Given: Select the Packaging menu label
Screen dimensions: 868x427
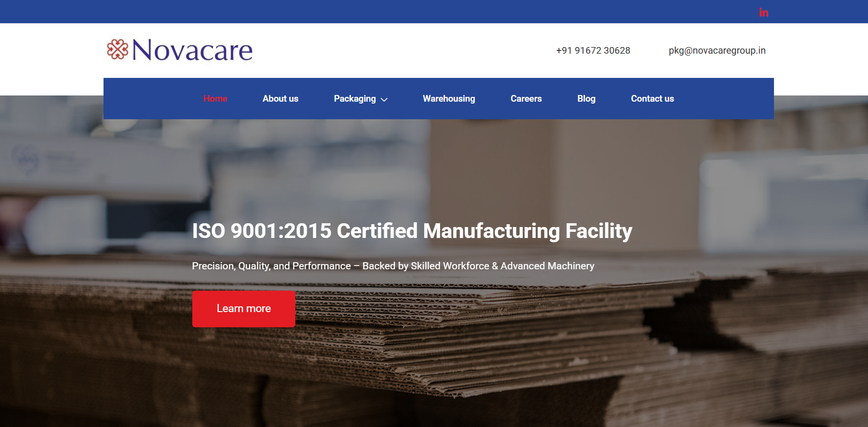Looking at the screenshot, I should point(354,99).
